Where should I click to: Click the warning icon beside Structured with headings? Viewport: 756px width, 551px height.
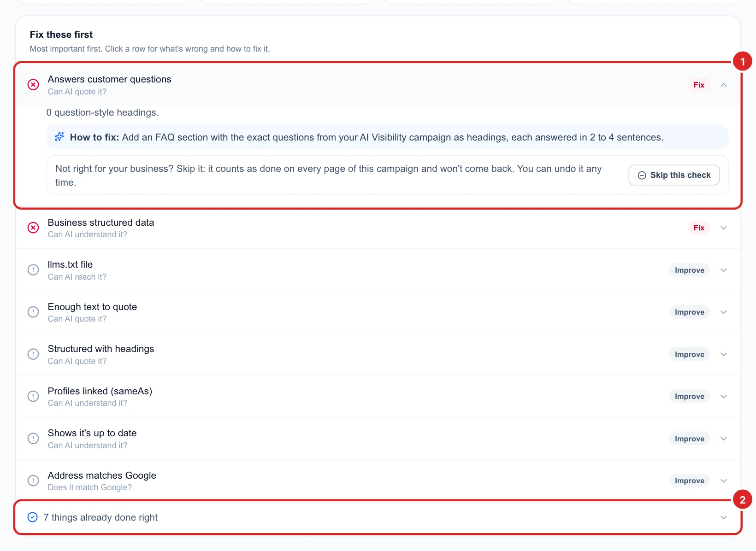pos(33,354)
